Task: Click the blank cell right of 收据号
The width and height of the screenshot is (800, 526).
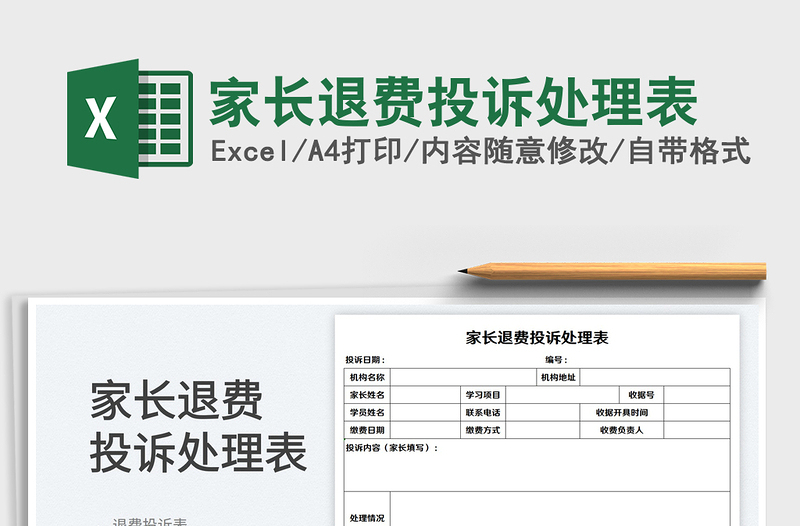Action: tap(697, 395)
